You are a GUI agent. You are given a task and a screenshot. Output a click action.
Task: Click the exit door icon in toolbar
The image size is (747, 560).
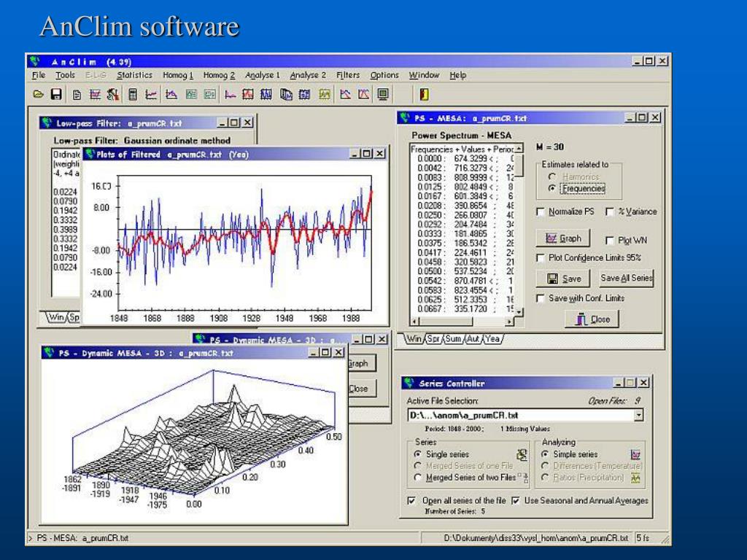tap(424, 95)
